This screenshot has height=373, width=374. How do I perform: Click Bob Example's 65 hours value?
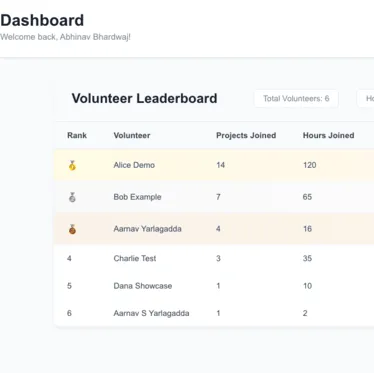[x=307, y=197]
